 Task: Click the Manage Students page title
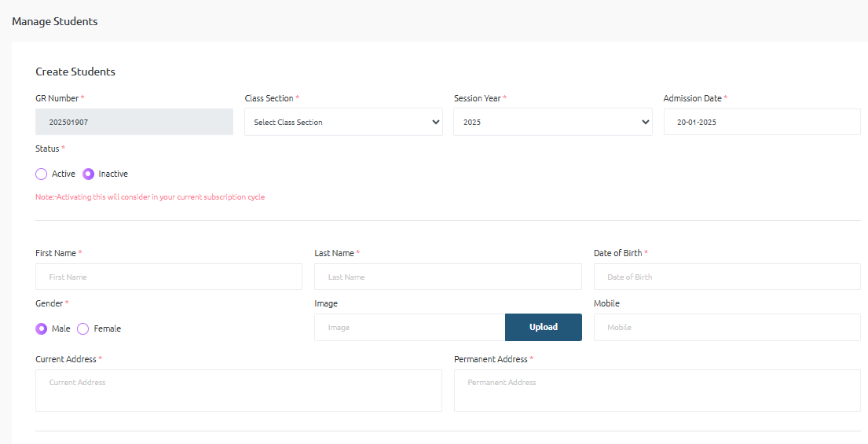pyautogui.click(x=55, y=21)
